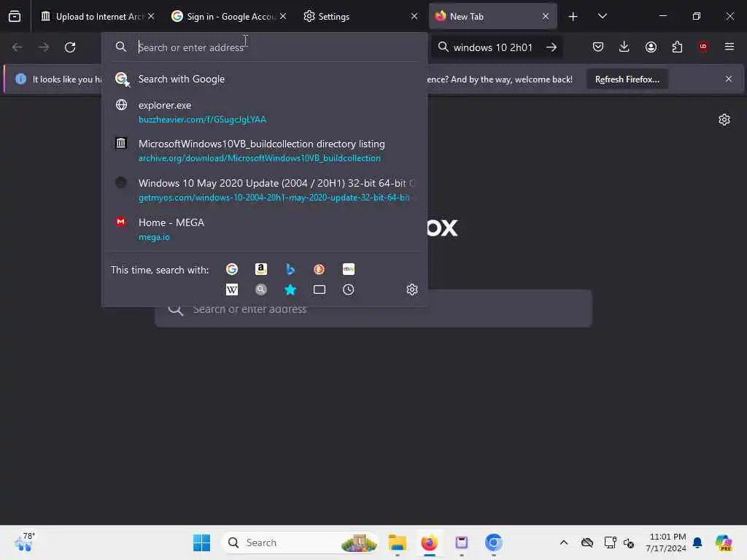The height and width of the screenshot is (560, 747).
Task: Search bookmarks using star icon
Action: point(290,289)
